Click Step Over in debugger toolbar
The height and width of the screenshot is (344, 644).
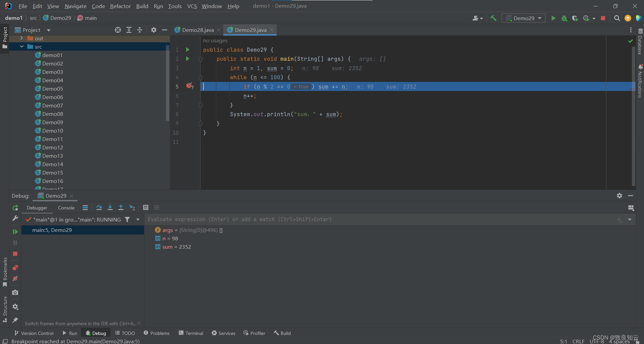click(x=99, y=207)
